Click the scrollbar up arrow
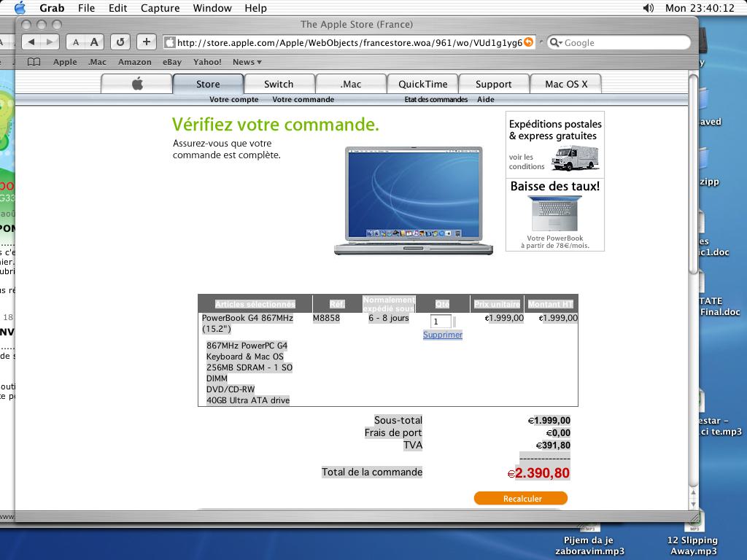Image resolution: width=747 pixels, height=560 pixels. pos(693,493)
